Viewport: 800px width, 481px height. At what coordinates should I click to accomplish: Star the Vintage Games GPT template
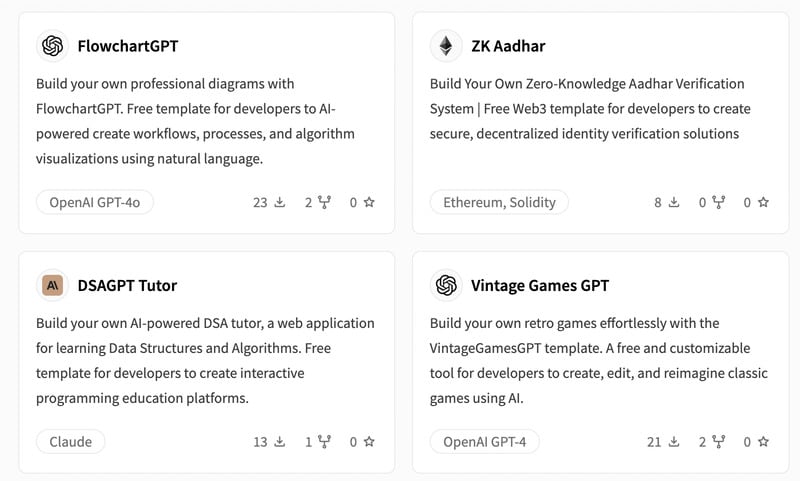[763, 441]
